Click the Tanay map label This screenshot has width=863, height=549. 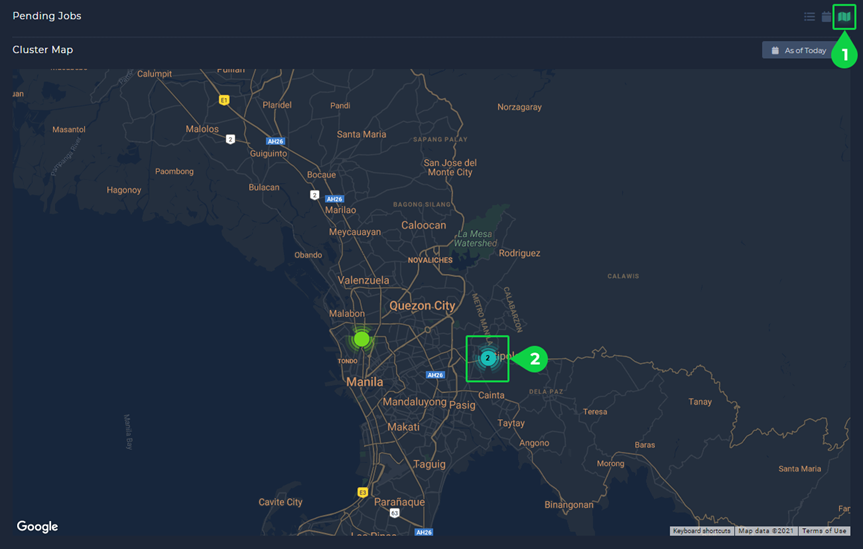700,402
